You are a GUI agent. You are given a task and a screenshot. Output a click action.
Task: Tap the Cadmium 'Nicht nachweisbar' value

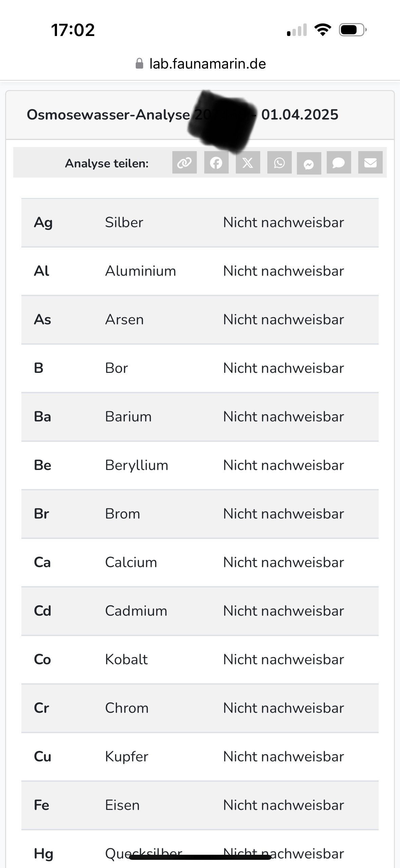(283, 611)
